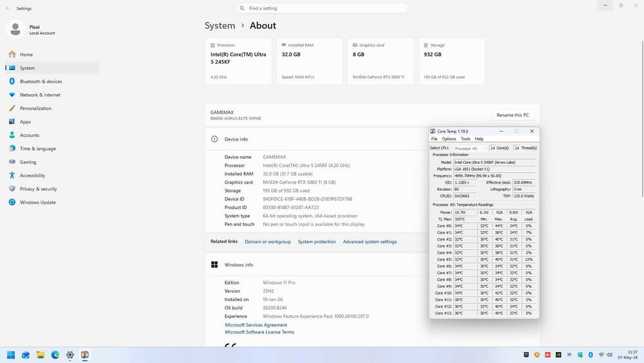This screenshot has width=644, height=363.
Task: Click the Platform value LGA 1851
Action: (x=495, y=169)
